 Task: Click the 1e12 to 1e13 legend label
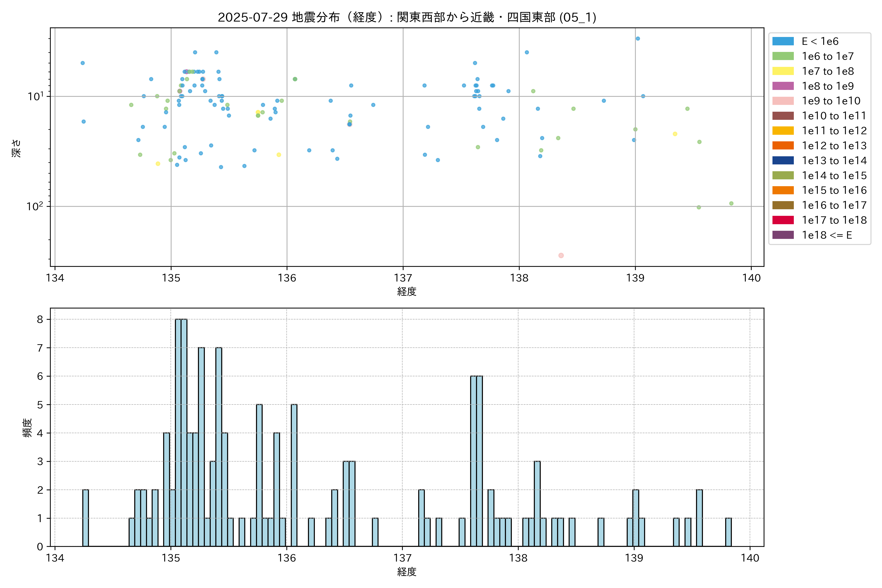click(x=834, y=146)
